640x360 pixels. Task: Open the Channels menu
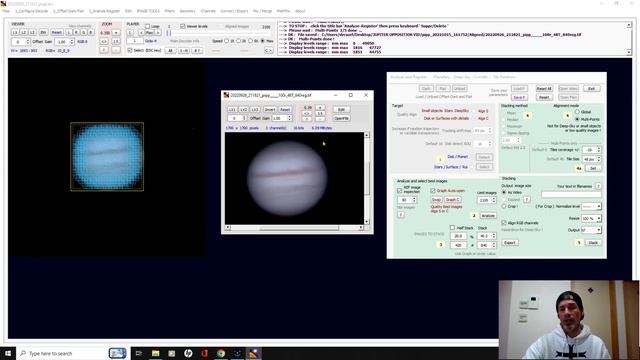pos(208,11)
